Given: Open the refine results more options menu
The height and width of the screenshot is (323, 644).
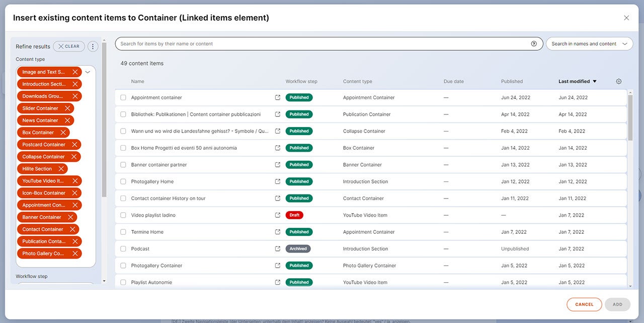Looking at the screenshot, I should point(93,46).
